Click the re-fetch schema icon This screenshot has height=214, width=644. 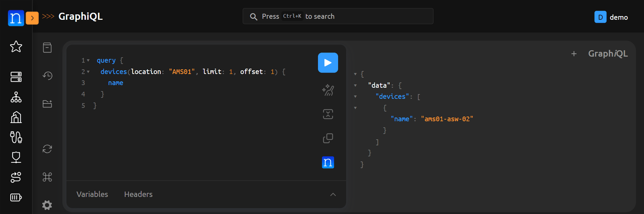(47, 149)
